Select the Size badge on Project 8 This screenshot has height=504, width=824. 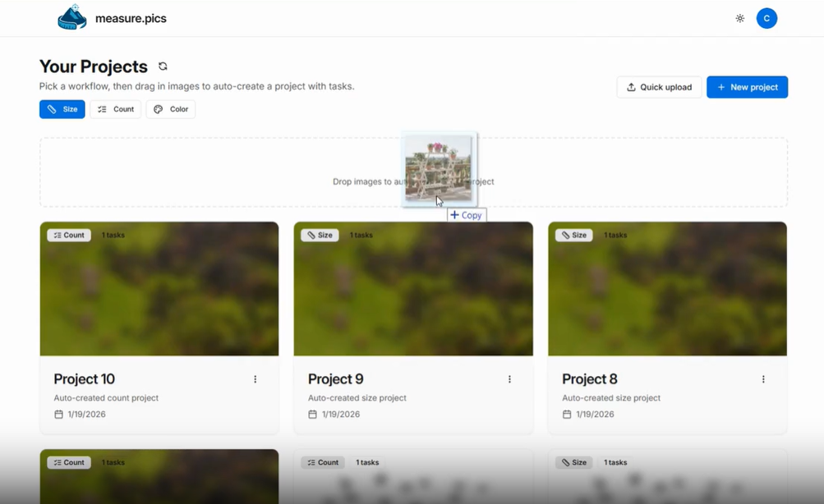click(573, 235)
